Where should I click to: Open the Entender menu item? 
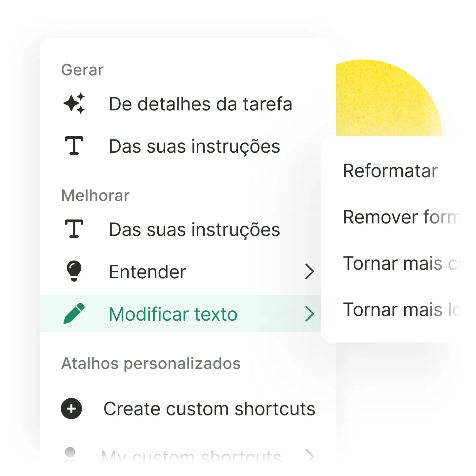(147, 272)
